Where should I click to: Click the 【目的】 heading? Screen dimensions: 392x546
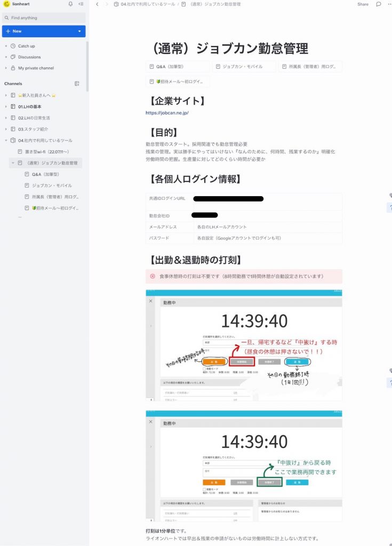tap(163, 132)
